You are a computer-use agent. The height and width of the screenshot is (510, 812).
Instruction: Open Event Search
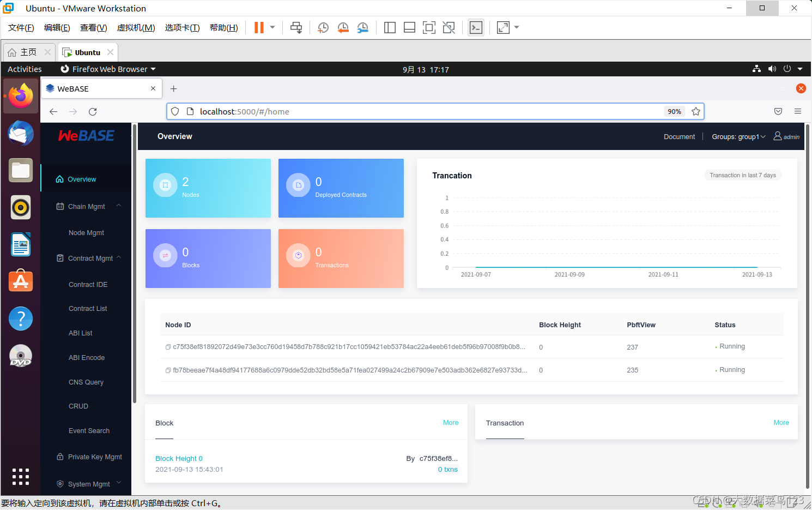point(89,431)
